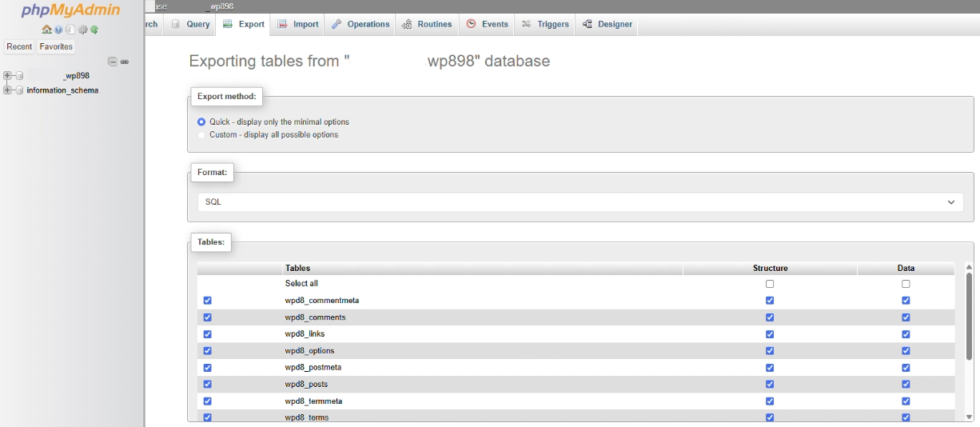Click the phpMyAdmin logo
980x427 pixels.
point(70,10)
